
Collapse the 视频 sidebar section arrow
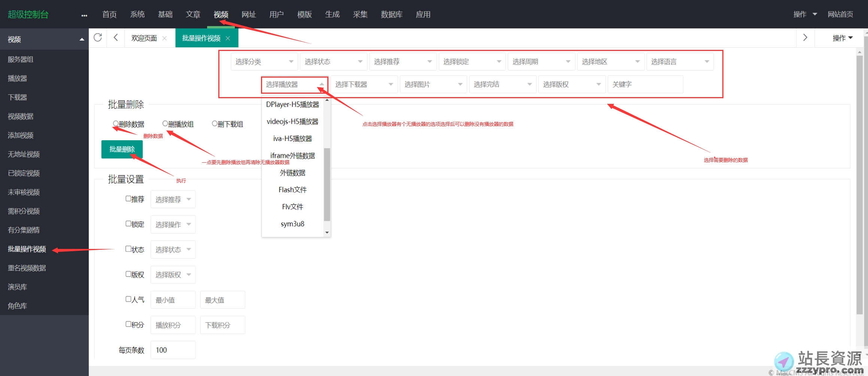click(x=82, y=39)
